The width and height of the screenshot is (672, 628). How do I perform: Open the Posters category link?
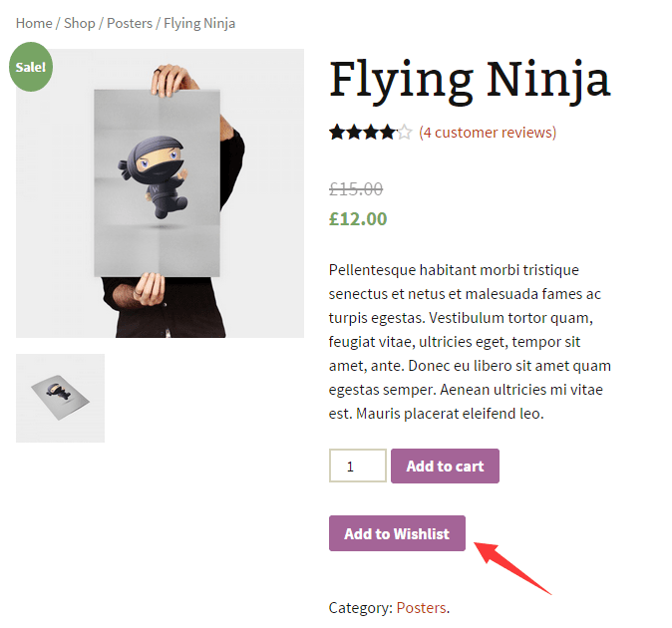tap(421, 607)
